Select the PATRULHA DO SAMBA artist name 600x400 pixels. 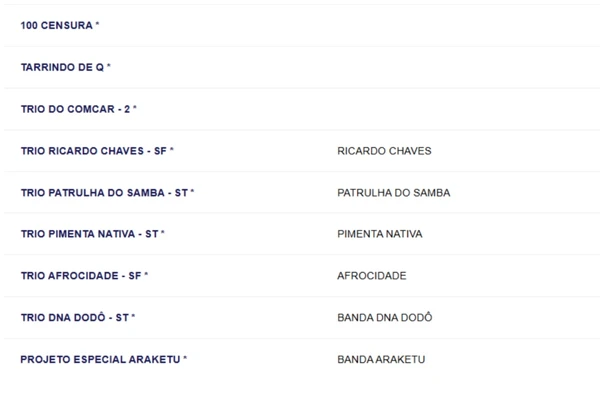[393, 192]
